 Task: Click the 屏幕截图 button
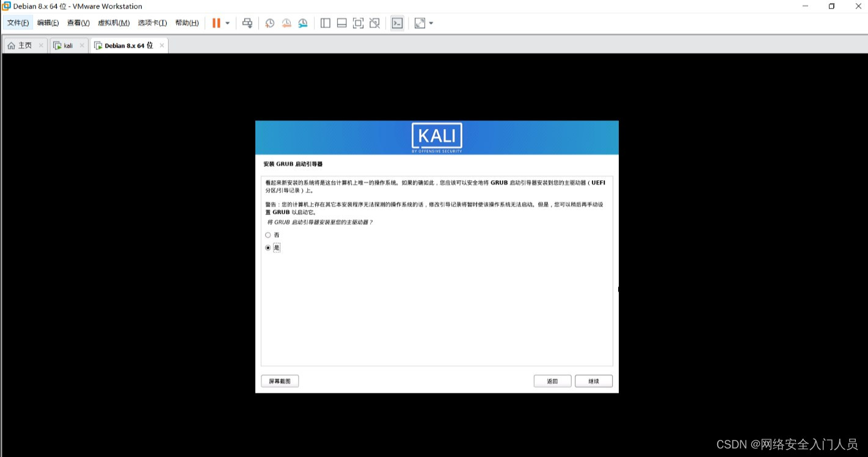point(279,381)
